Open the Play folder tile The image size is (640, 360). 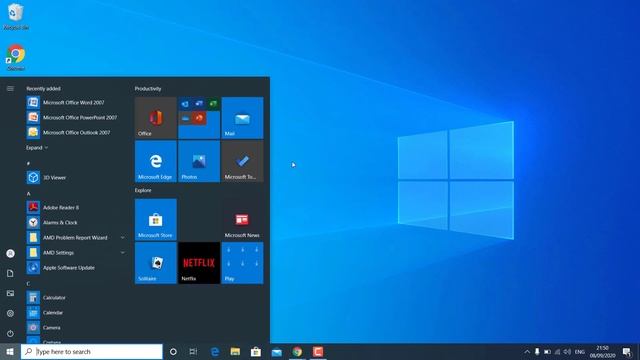pyautogui.click(x=242, y=263)
